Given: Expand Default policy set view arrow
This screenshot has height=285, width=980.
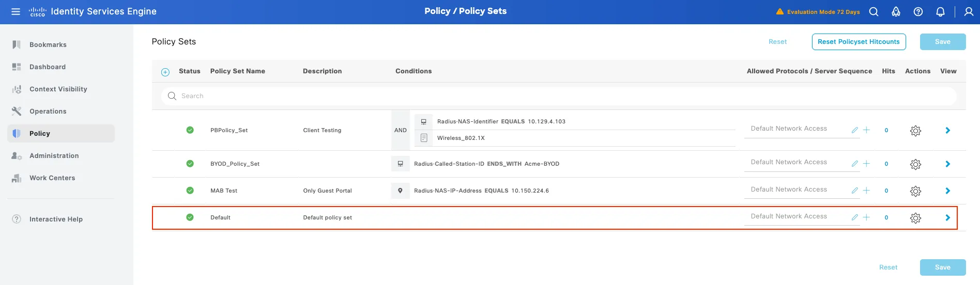Looking at the screenshot, I should (x=947, y=218).
